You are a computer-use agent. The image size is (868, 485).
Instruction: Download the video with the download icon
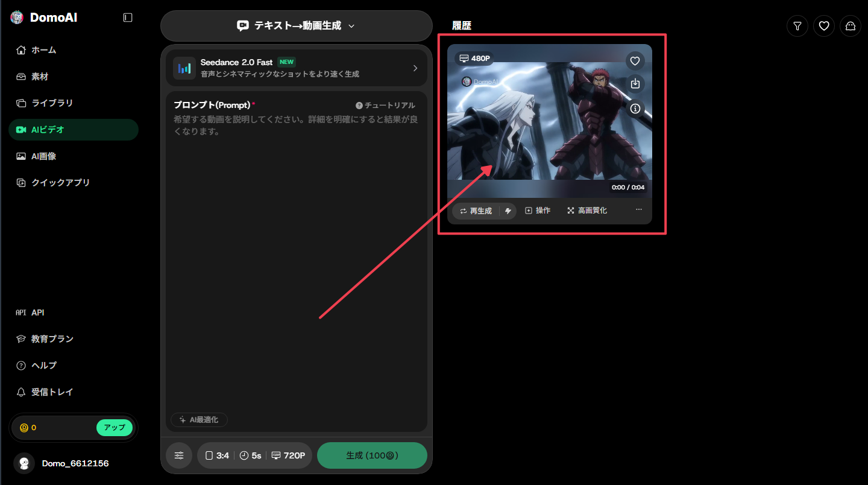pos(635,84)
